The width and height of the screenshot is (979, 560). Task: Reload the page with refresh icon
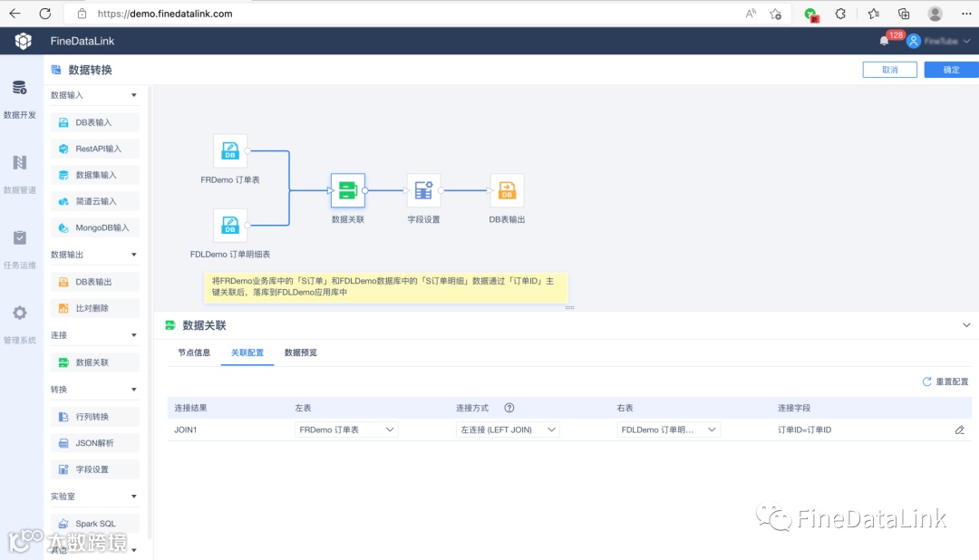[x=45, y=13]
